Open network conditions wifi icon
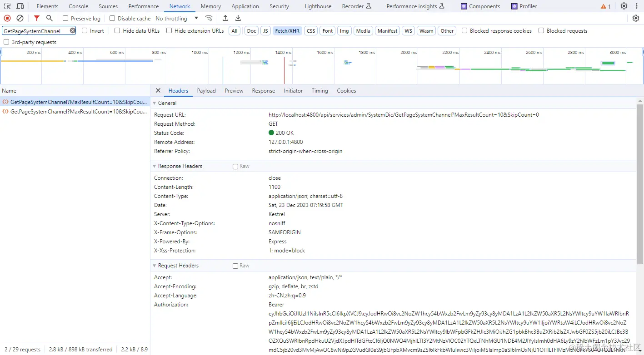The width and height of the screenshot is (644, 355). (x=209, y=18)
